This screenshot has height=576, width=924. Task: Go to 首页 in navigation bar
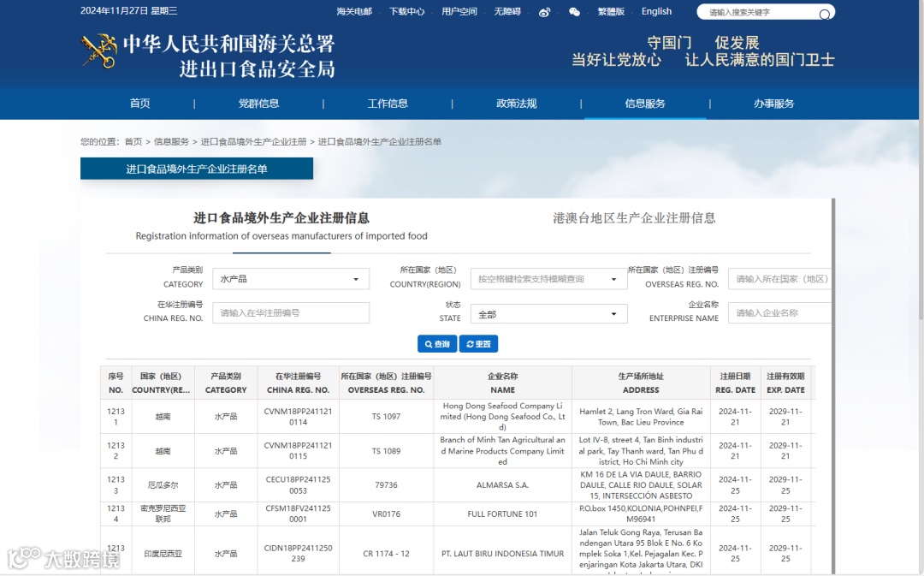pos(139,104)
